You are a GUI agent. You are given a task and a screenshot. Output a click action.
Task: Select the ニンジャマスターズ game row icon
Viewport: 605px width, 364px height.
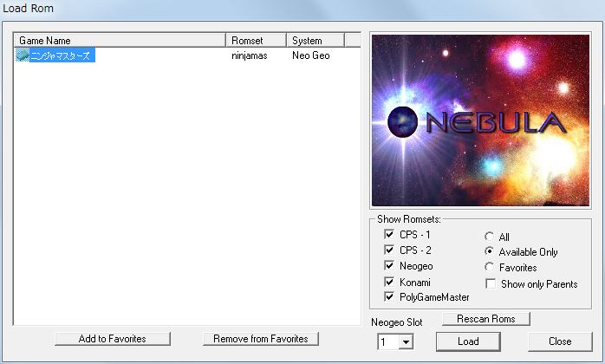[23, 55]
